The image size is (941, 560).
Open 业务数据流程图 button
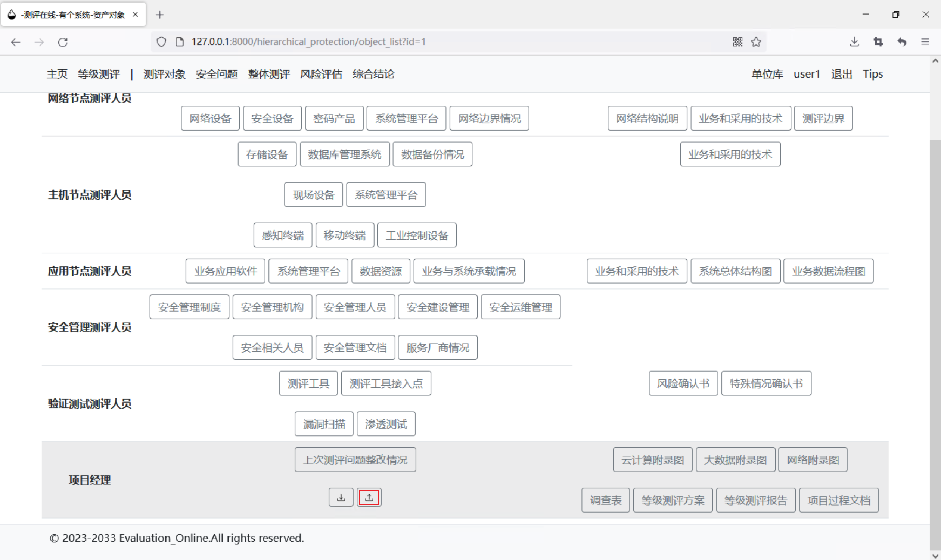(x=829, y=271)
